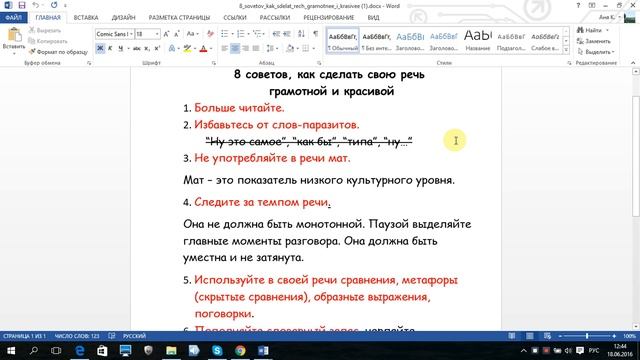
Task: Toggle Italic (К) formatting
Action: coord(110,49)
